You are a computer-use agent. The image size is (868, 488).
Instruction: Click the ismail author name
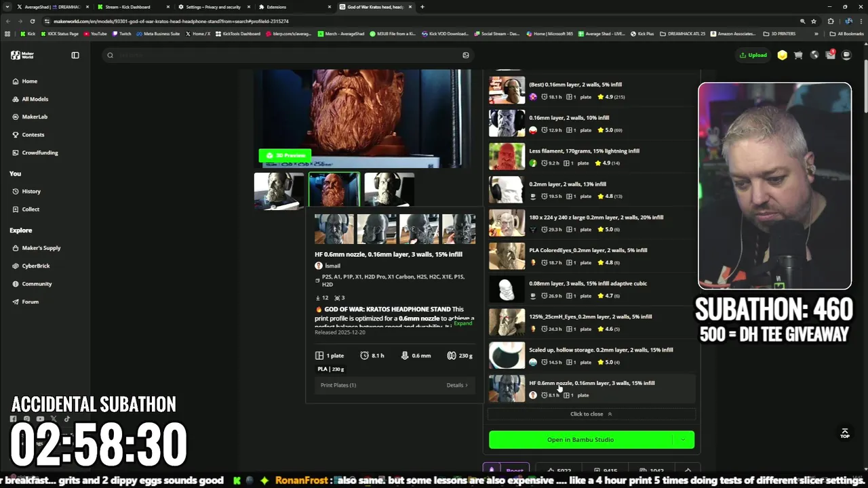[x=332, y=266]
